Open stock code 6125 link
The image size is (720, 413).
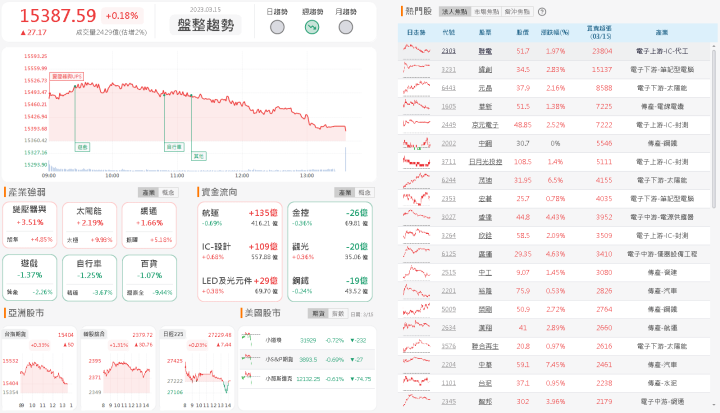(449, 254)
